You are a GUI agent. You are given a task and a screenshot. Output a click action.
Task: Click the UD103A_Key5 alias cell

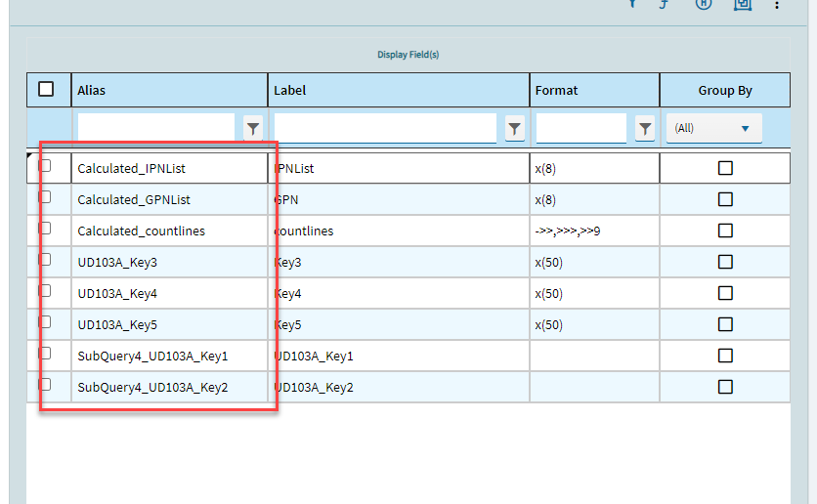click(x=169, y=324)
